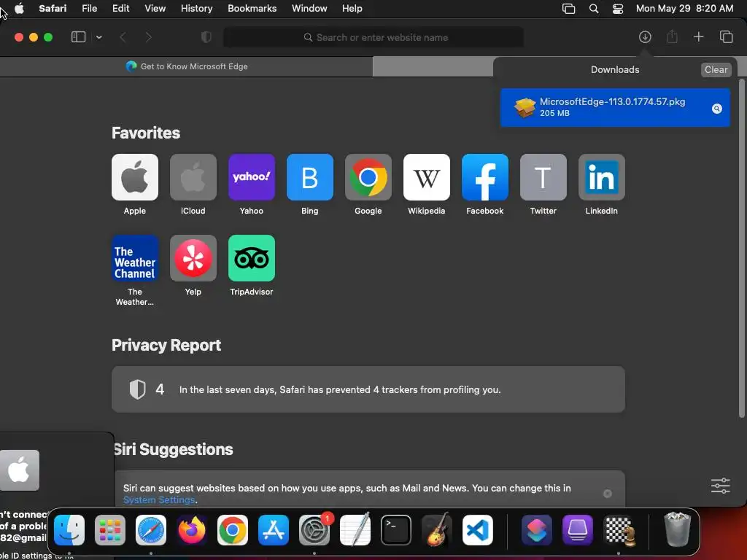Click the date and time in menu bar
Image resolution: width=747 pixels, height=560 pixels.
(x=684, y=9)
